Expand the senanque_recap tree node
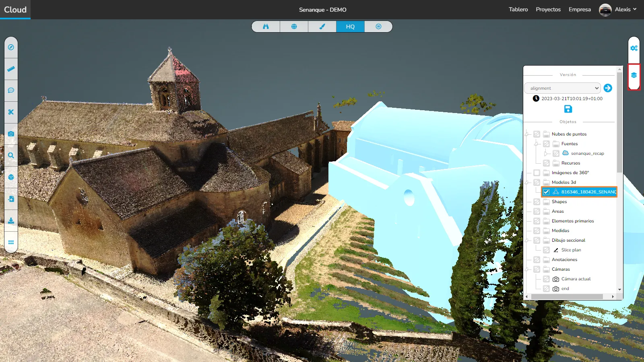This screenshot has height=362, width=644. pos(546,153)
